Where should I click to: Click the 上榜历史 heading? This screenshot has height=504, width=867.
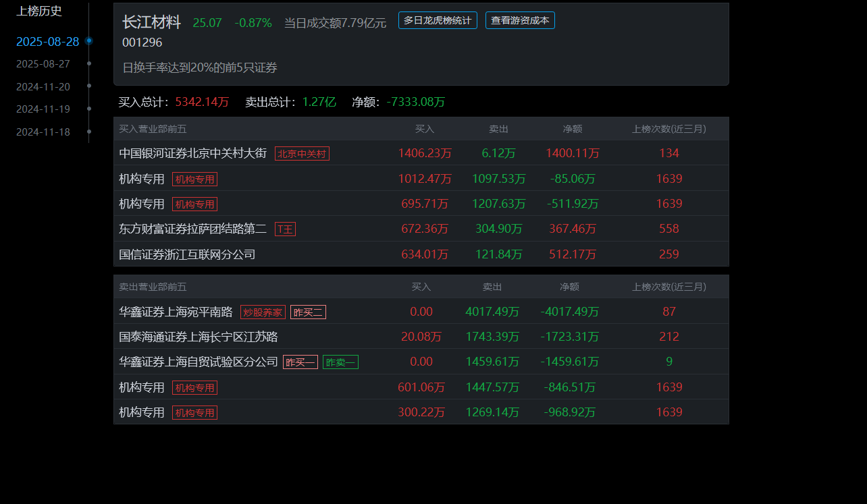(39, 11)
